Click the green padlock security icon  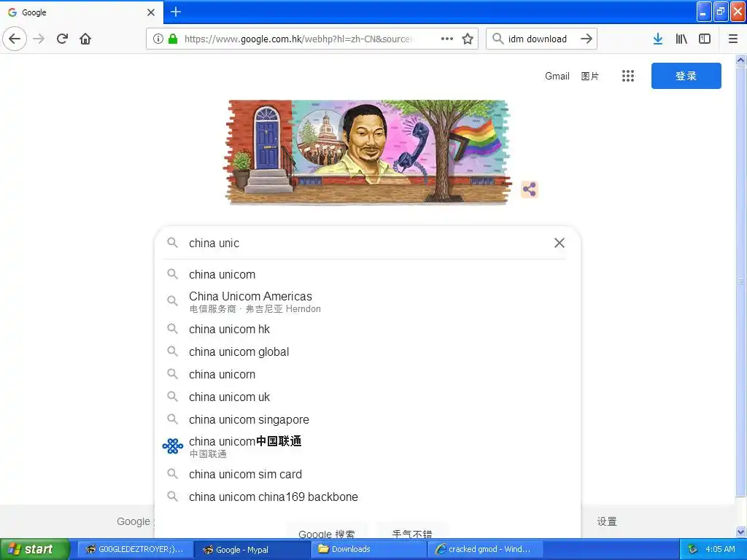pos(173,39)
